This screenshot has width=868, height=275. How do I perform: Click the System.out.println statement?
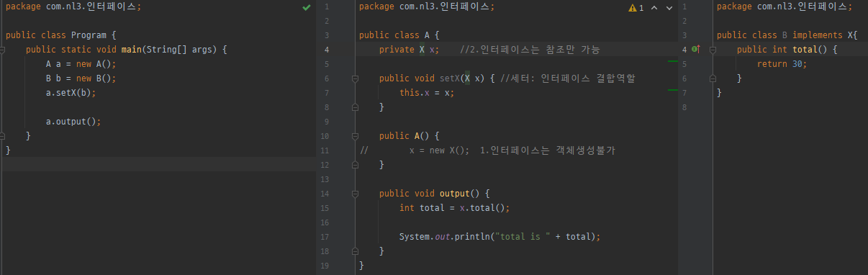coord(499,237)
